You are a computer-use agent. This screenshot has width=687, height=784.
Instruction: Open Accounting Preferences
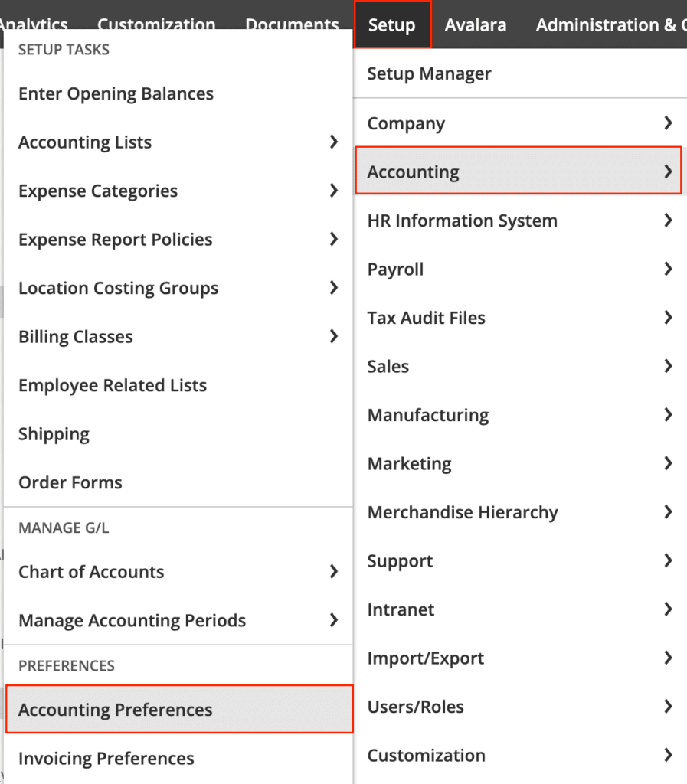coord(179,709)
